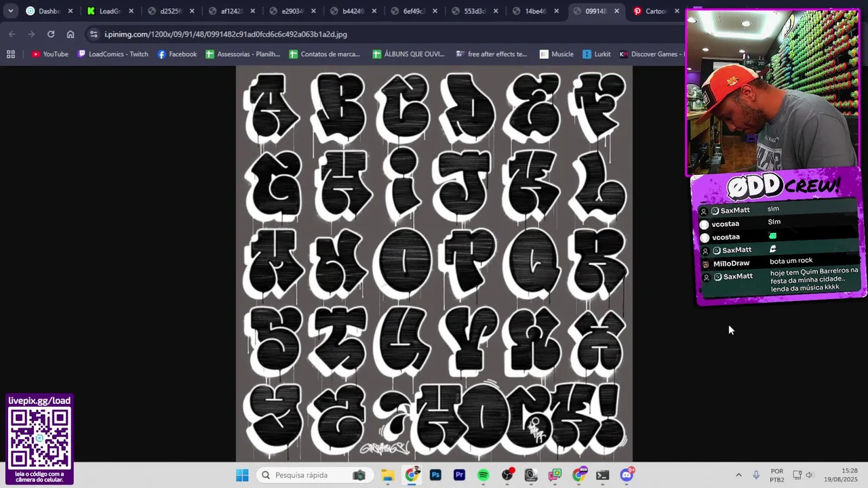Image resolution: width=868 pixels, height=488 pixels.
Task: Open the LoadComics - Twitch bookmark
Action: pyautogui.click(x=113, y=54)
